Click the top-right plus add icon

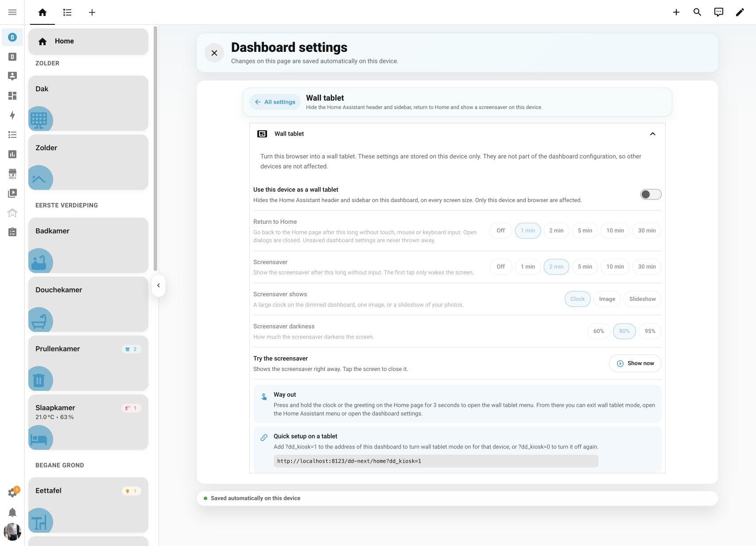pos(676,12)
